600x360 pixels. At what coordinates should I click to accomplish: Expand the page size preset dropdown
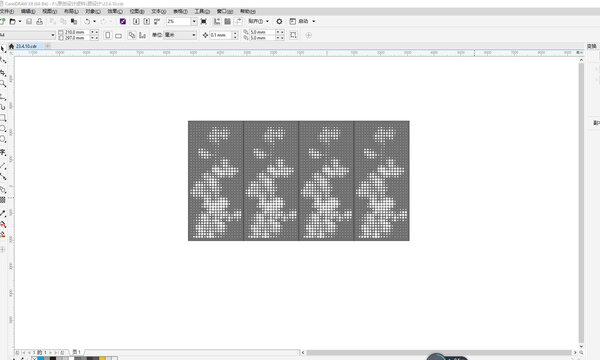[53, 35]
